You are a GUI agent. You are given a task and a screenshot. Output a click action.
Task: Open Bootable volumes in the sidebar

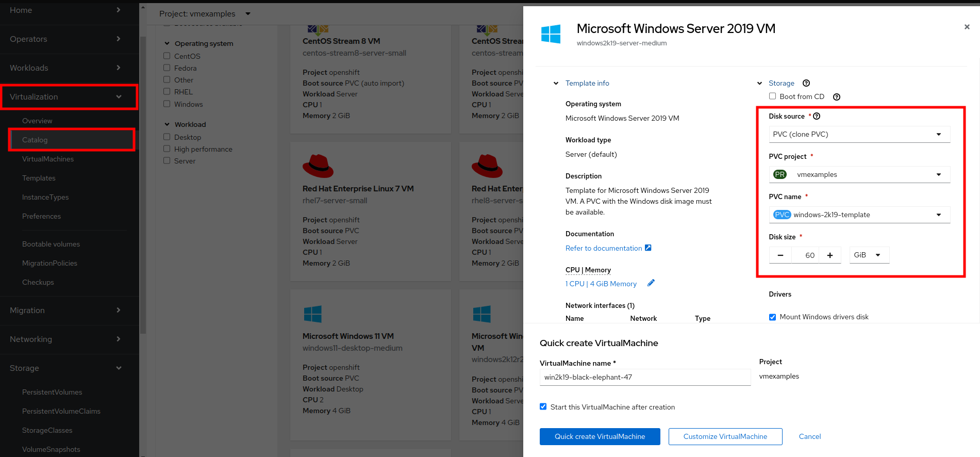51,244
